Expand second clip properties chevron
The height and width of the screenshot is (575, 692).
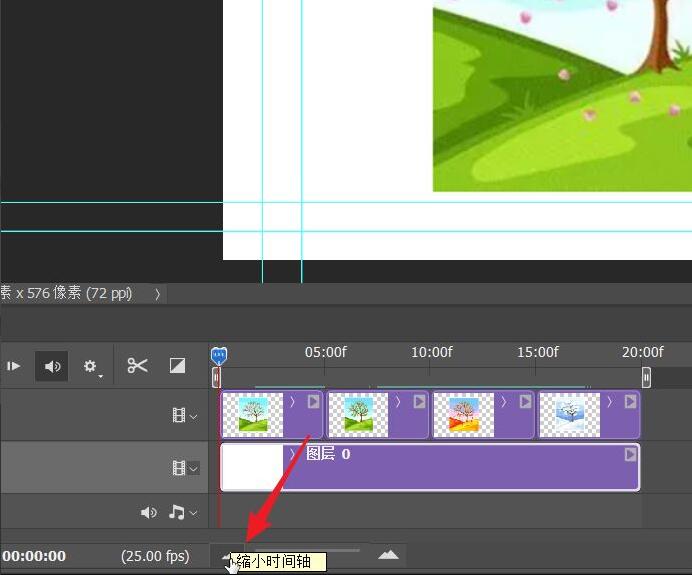[398, 402]
